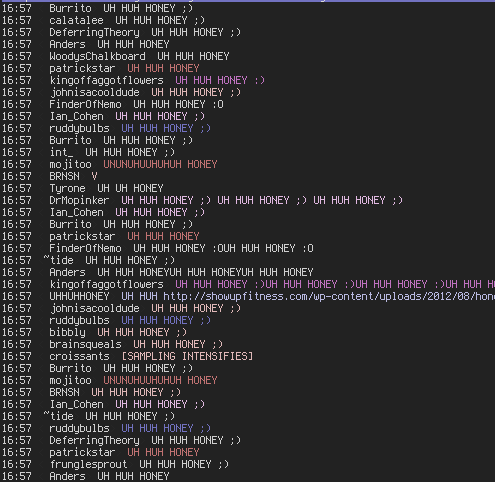Select the DrMopinker nickname
Viewport: 495px width, 482px height.
79,200
